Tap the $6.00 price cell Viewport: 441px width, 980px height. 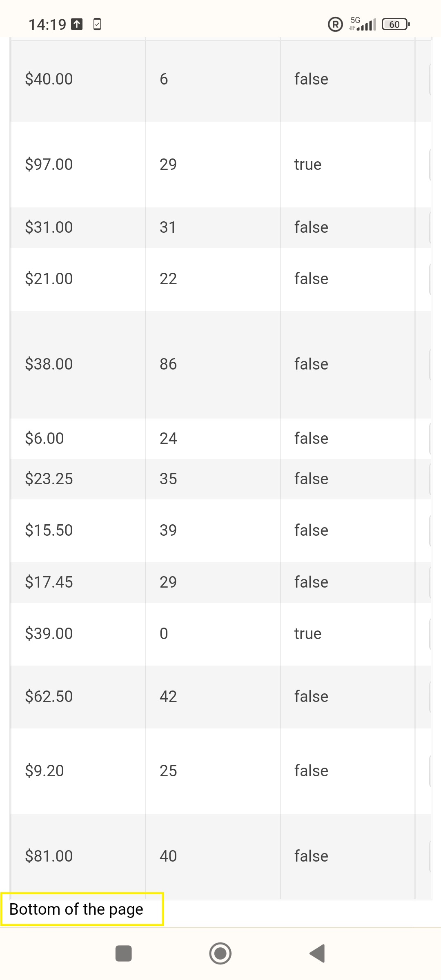point(45,438)
